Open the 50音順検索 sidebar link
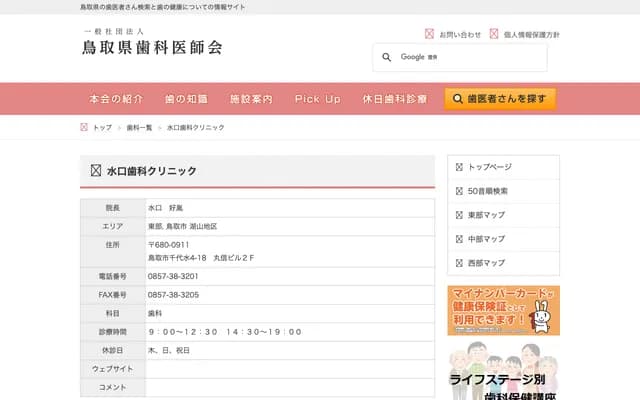Screen dimensions: 640x400 click(x=488, y=191)
